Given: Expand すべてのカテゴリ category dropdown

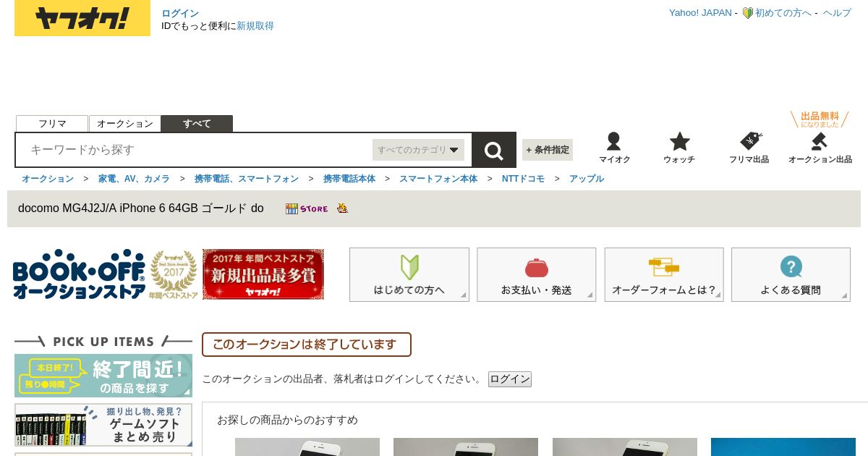Looking at the screenshot, I should [418, 150].
